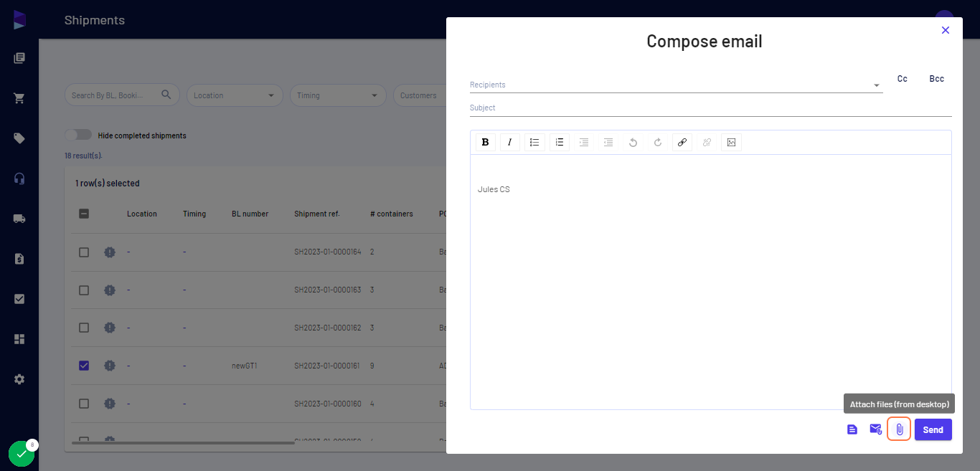
Task: Click the Cc button
Action: tap(903, 79)
